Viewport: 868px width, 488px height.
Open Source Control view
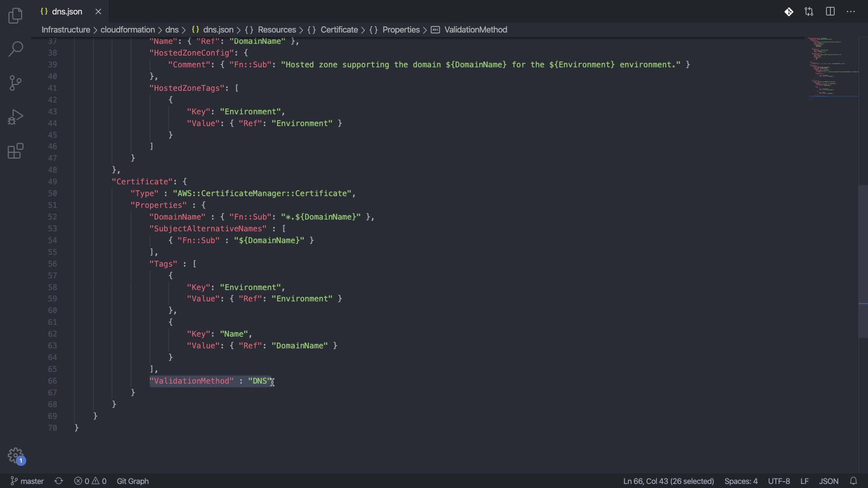(x=15, y=83)
